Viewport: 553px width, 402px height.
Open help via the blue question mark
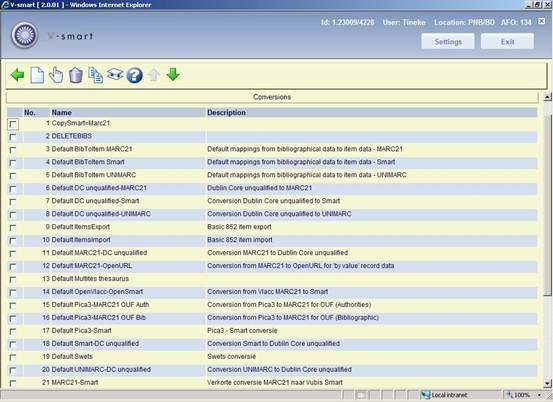[x=134, y=75]
